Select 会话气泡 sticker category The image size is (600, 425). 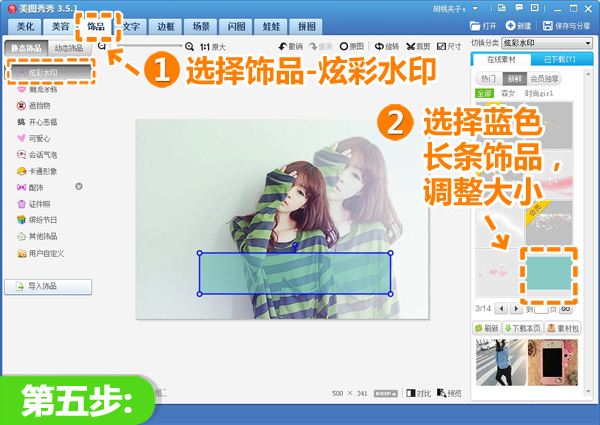pyautogui.click(x=37, y=155)
